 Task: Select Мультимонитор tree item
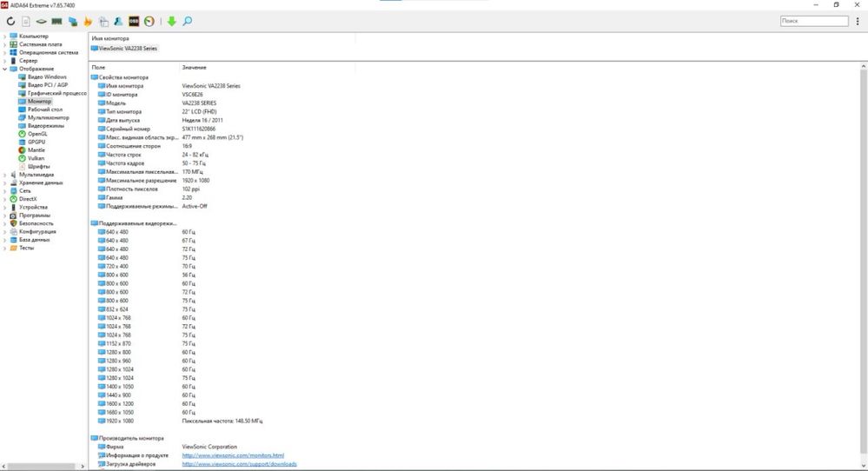click(x=49, y=118)
